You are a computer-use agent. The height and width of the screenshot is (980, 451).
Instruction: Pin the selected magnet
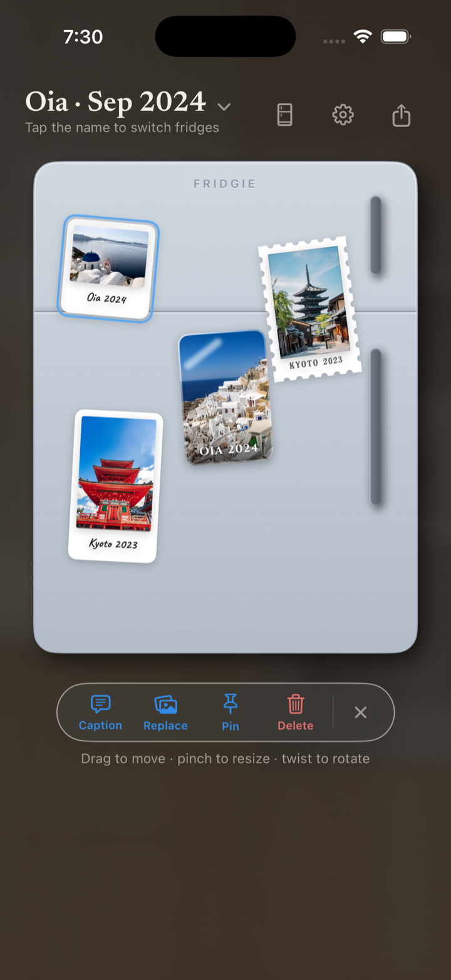click(231, 713)
